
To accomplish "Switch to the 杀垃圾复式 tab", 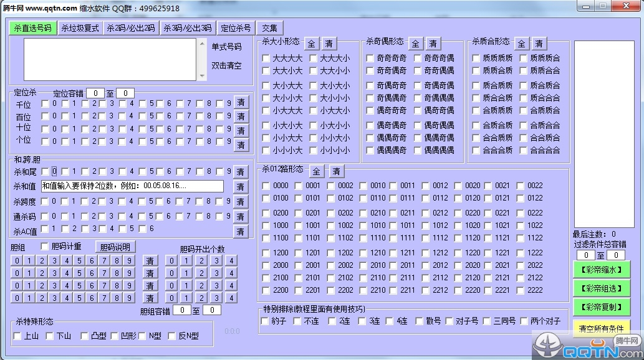I will pyautogui.click(x=80, y=28).
